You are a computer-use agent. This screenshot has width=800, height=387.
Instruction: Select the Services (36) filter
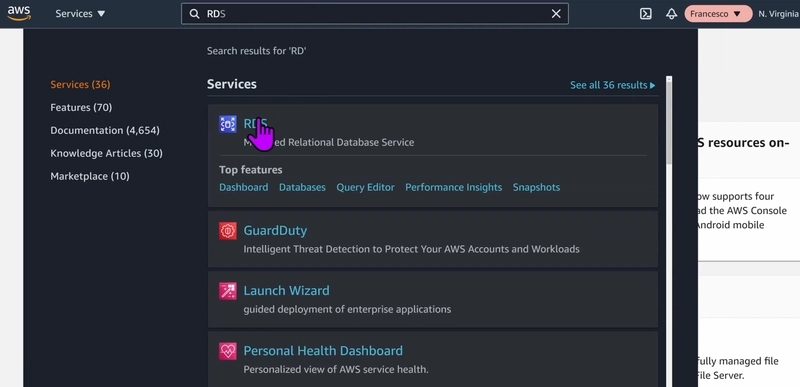point(80,84)
